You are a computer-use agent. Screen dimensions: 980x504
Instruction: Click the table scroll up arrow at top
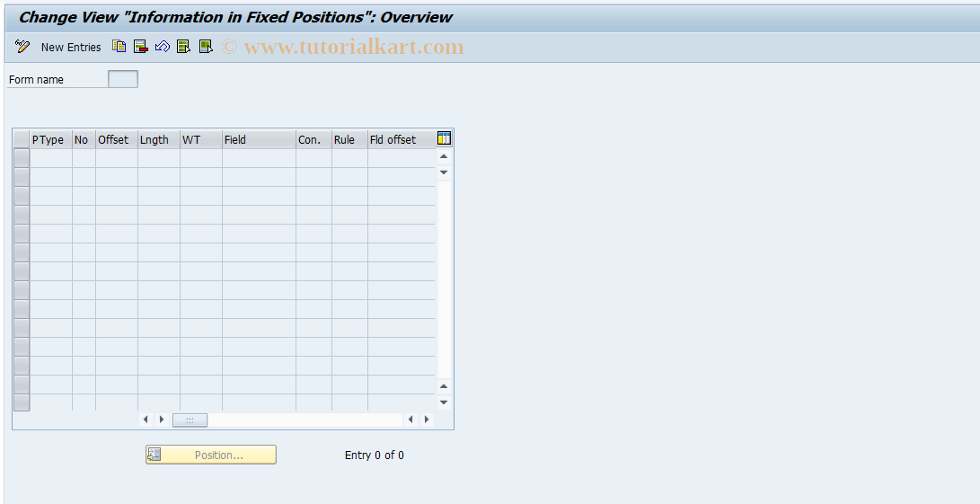coord(444,156)
